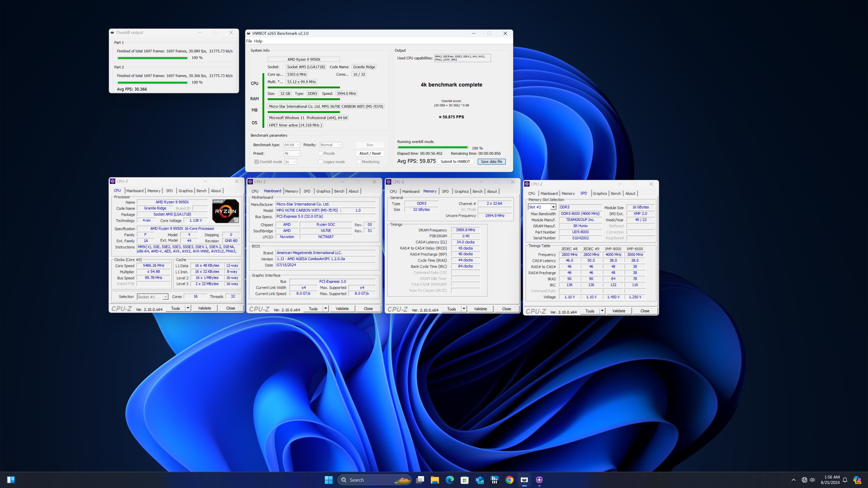Click the widgets icon on taskbar left
Viewport: 868px width, 488px height.
point(11,480)
